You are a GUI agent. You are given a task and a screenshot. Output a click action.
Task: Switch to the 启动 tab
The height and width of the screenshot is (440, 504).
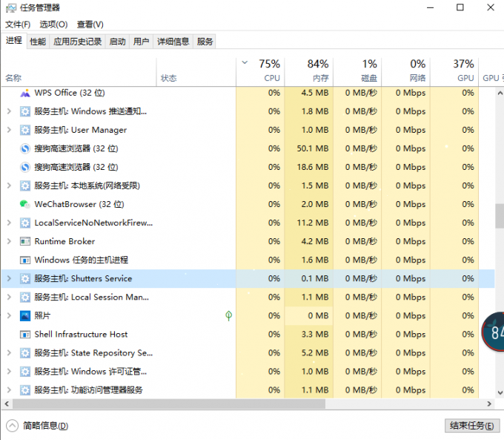pyautogui.click(x=117, y=42)
